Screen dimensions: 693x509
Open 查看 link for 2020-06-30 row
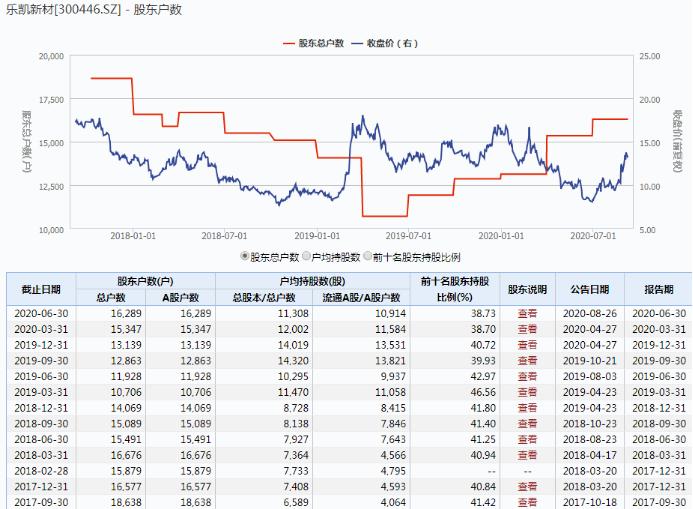[x=527, y=313]
